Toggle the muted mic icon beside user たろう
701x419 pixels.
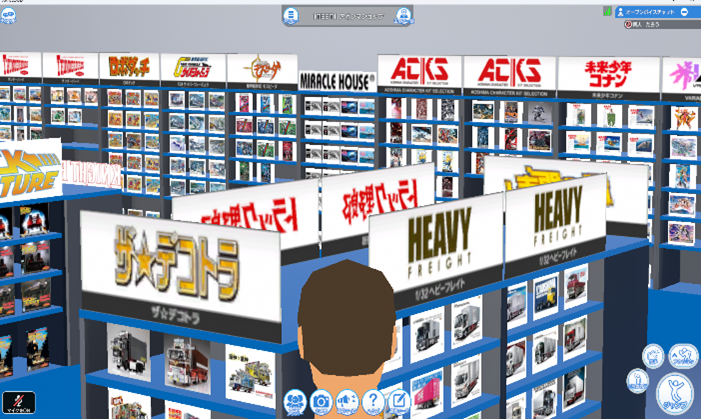pyautogui.click(x=628, y=24)
